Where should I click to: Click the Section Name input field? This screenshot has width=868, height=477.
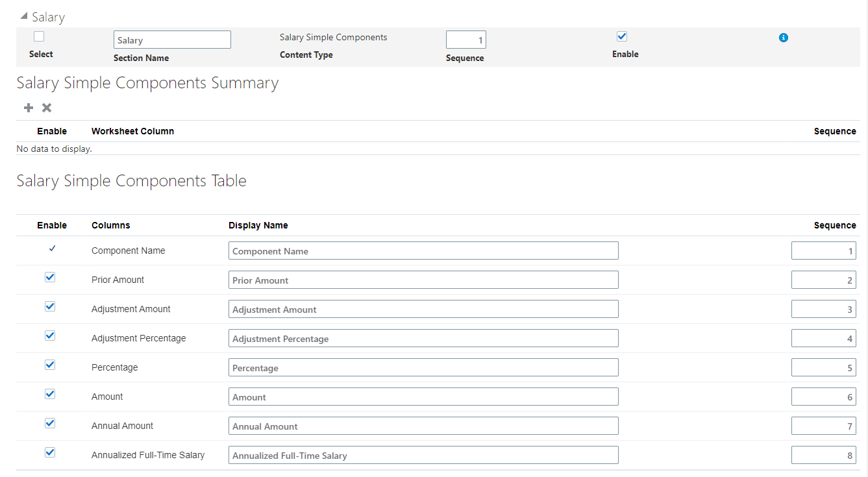click(x=172, y=40)
